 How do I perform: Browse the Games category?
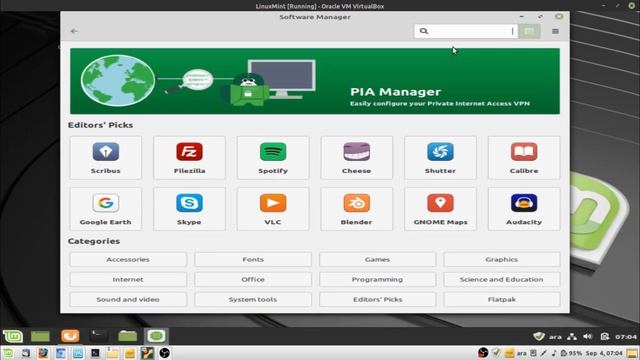coord(378,260)
